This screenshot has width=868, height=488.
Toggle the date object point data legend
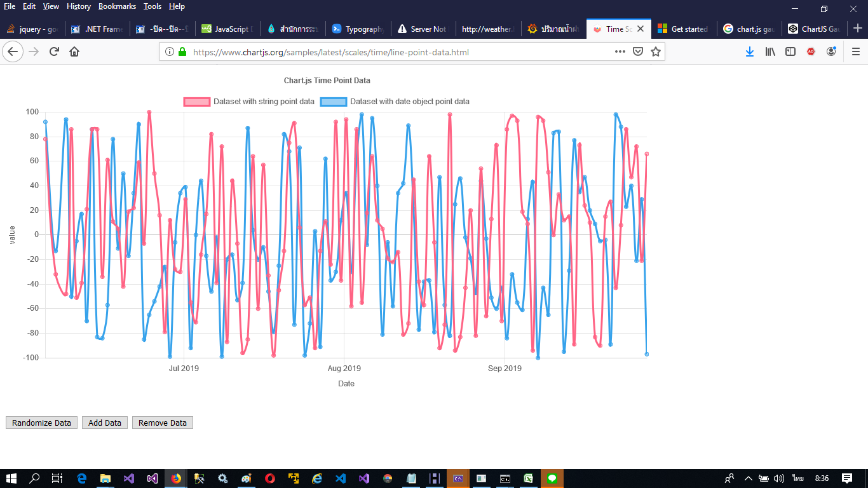point(395,102)
